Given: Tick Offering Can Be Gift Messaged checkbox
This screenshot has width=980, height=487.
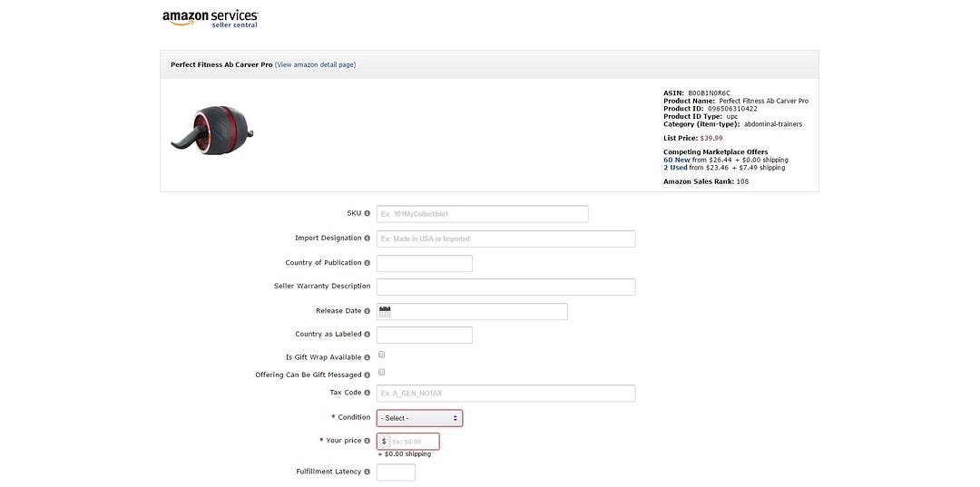Looking at the screenshot, I should click(382, 372).
